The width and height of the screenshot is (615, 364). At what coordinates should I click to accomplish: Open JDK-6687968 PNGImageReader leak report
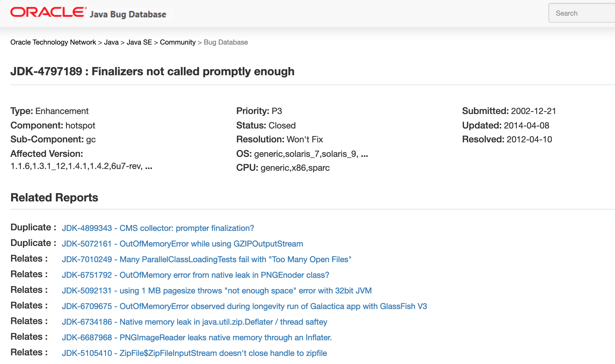pos(197,337)
